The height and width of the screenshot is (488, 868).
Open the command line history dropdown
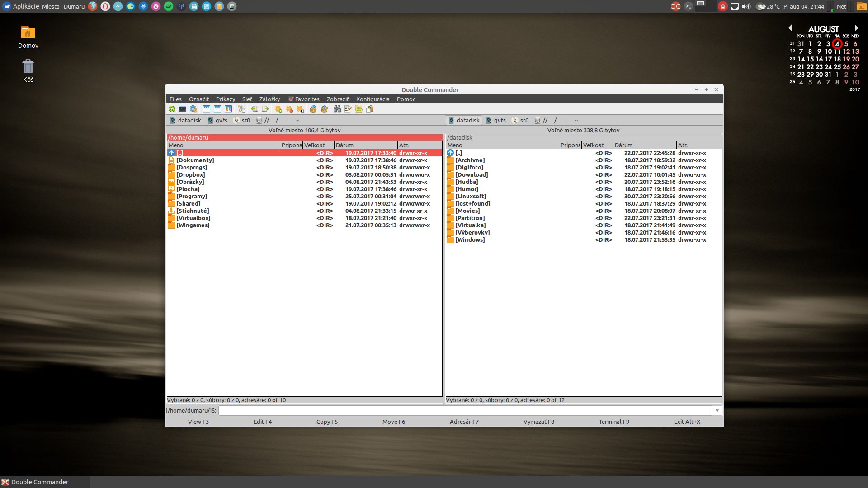(x=717, y=410)
